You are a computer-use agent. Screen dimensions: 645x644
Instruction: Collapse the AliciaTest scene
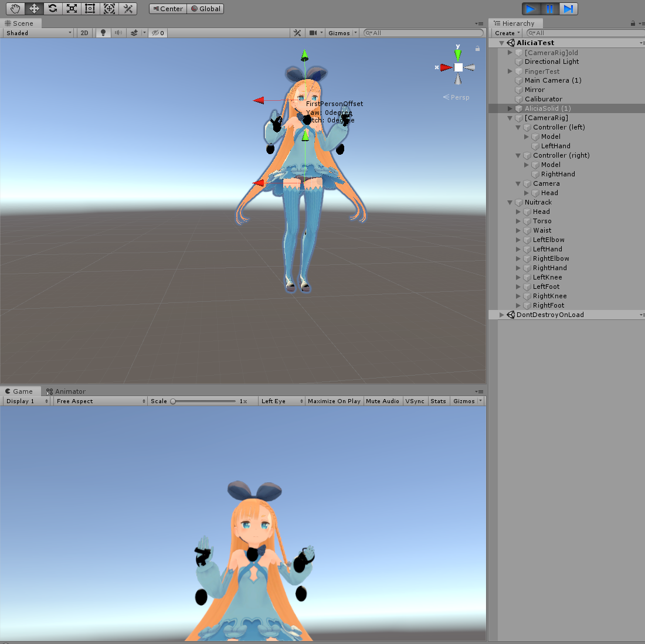501,43
